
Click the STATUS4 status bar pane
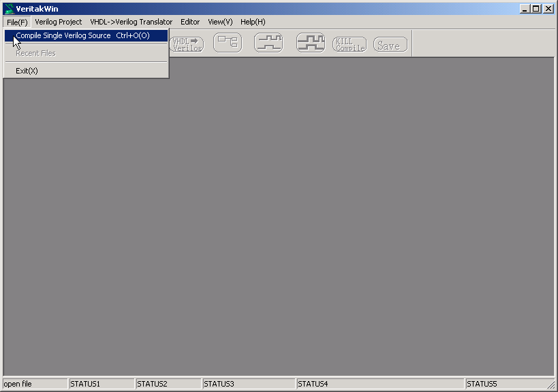tap(380, 384)
